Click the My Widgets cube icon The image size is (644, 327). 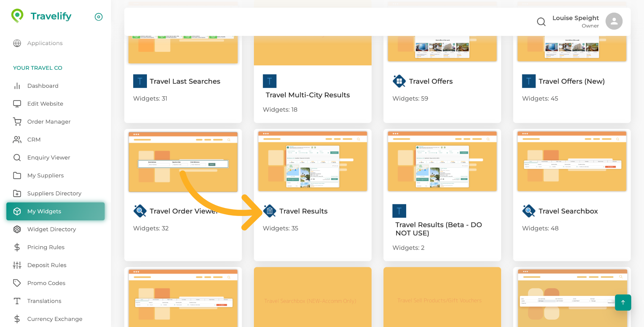pos(17,211)
